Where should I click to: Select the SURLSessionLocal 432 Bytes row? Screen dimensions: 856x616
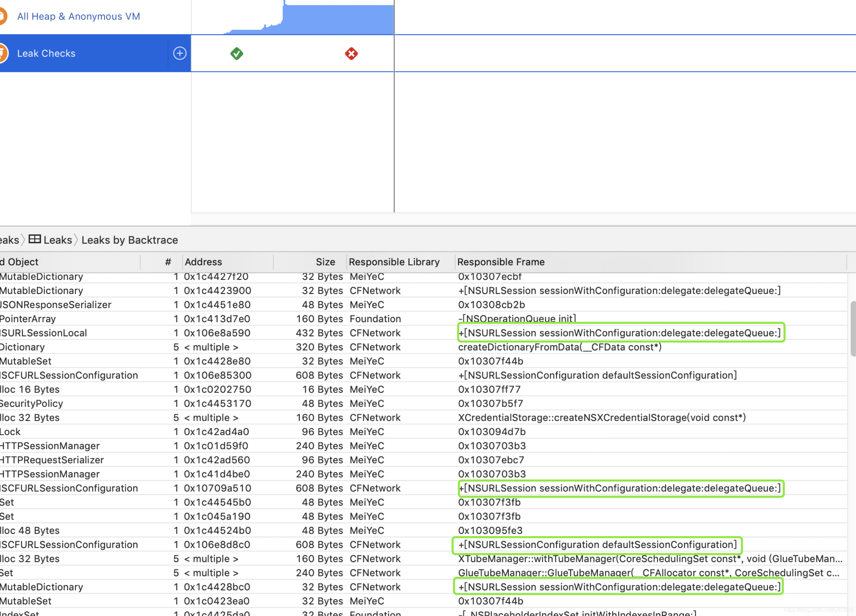(x=43, y=333)
